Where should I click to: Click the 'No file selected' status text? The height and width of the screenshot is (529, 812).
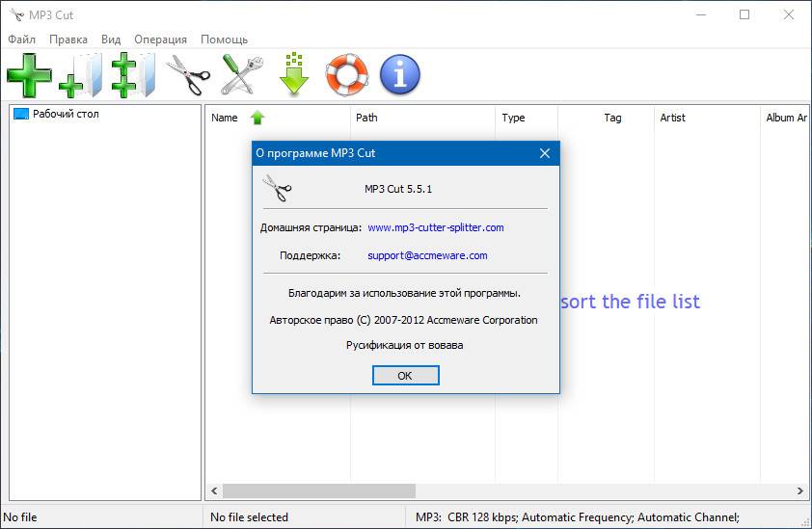[249, 517]
